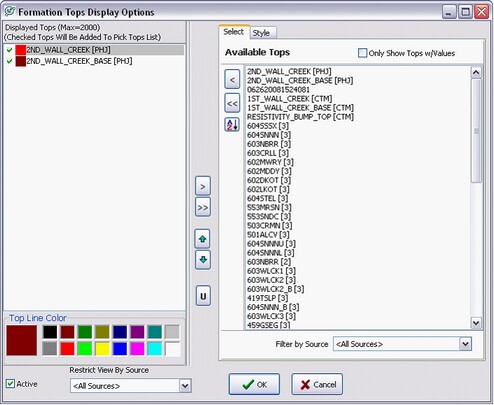Image resolution: width=494 pixels, height=405 pixels.
Task: Select RESISTIVITY_BUMP_TOP [CTM] in available tops
Action: (x=300, y=117)
